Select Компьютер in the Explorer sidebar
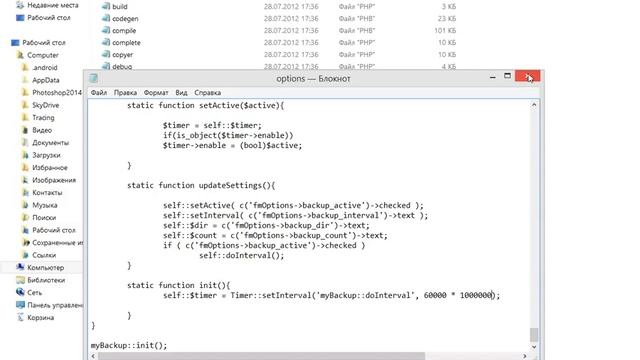 (45, 268)
